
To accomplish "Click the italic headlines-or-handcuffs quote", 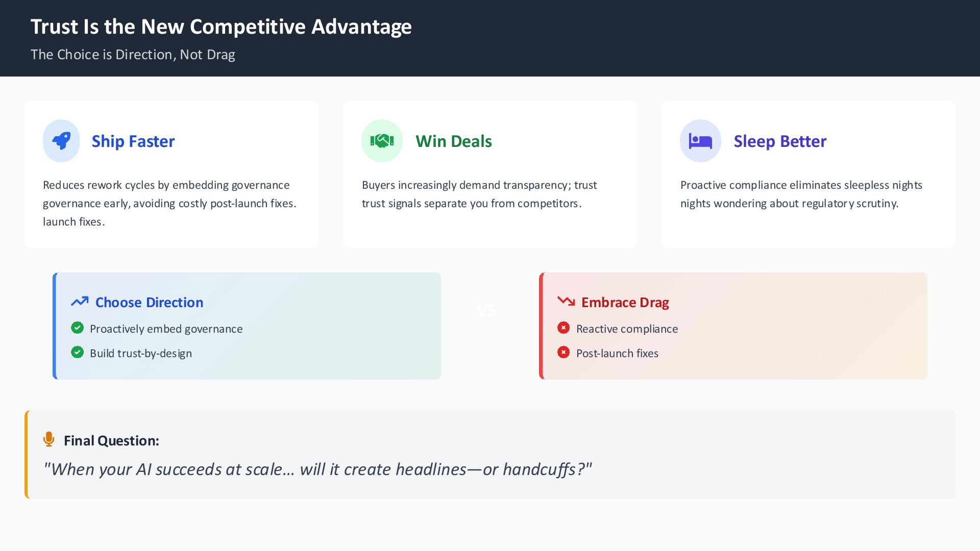I will 317,469.
